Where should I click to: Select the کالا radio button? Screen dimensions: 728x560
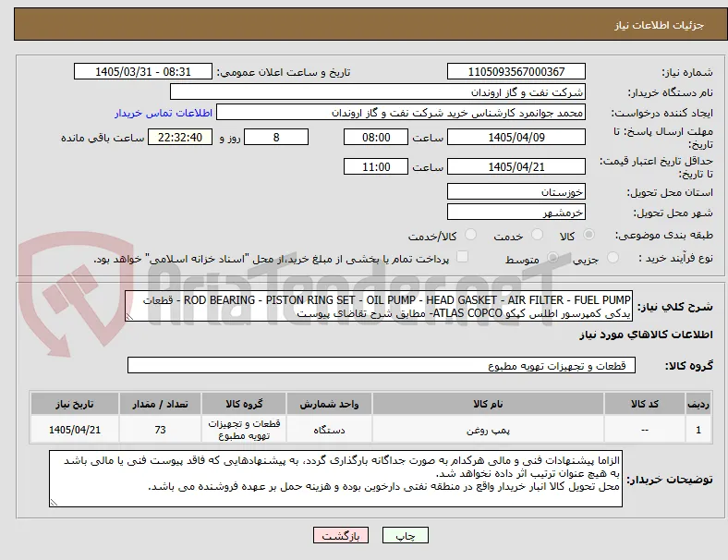[x=588, y=235]
